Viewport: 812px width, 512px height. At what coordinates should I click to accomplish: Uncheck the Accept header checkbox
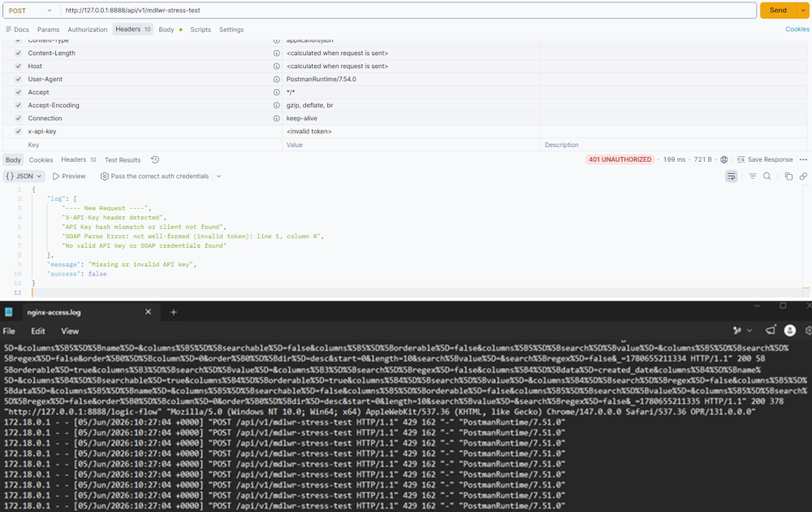pos(18,93)
